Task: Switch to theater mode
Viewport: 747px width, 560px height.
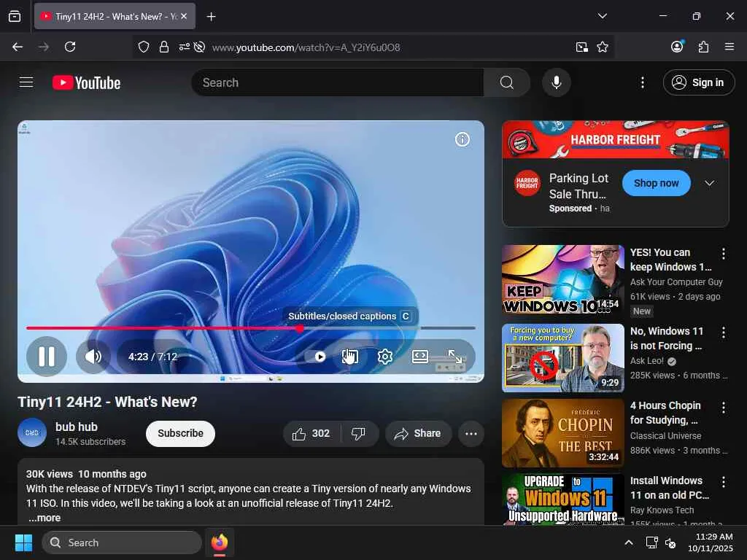Action: coord(419,356)
